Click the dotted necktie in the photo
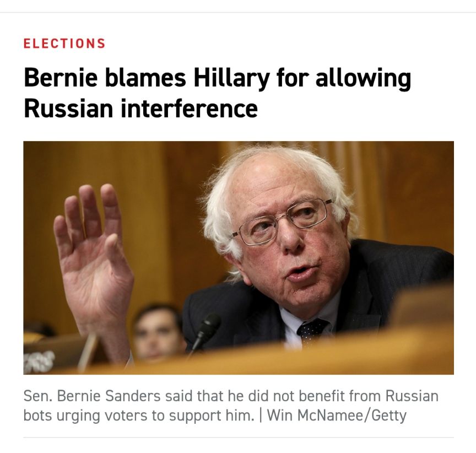The image size is (476, 453). point(311,332)
